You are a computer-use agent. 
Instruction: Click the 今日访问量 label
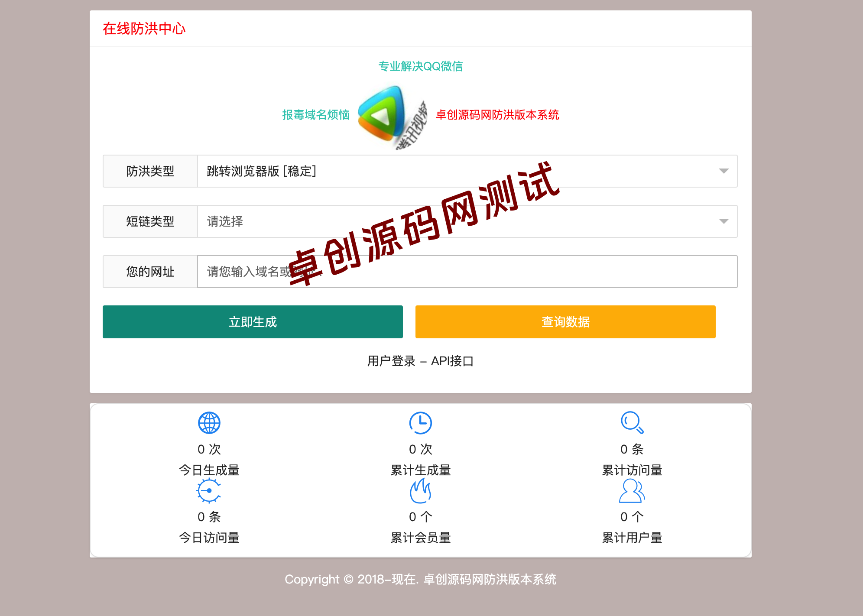[x=209, y=538]
